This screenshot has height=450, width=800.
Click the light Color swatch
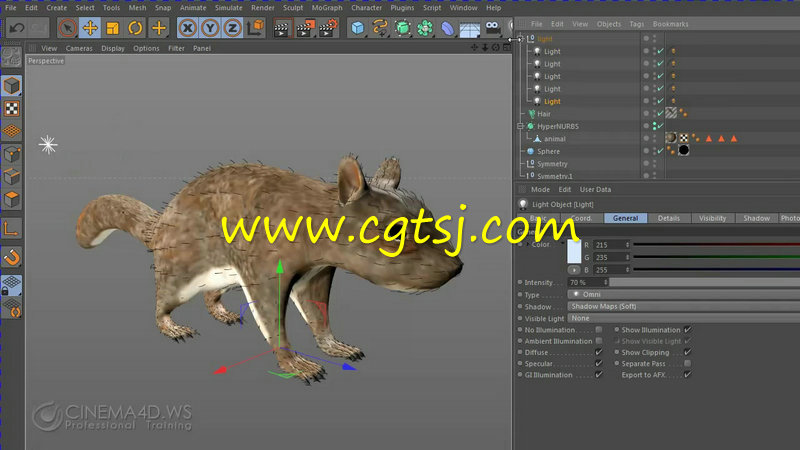[574, 251]
